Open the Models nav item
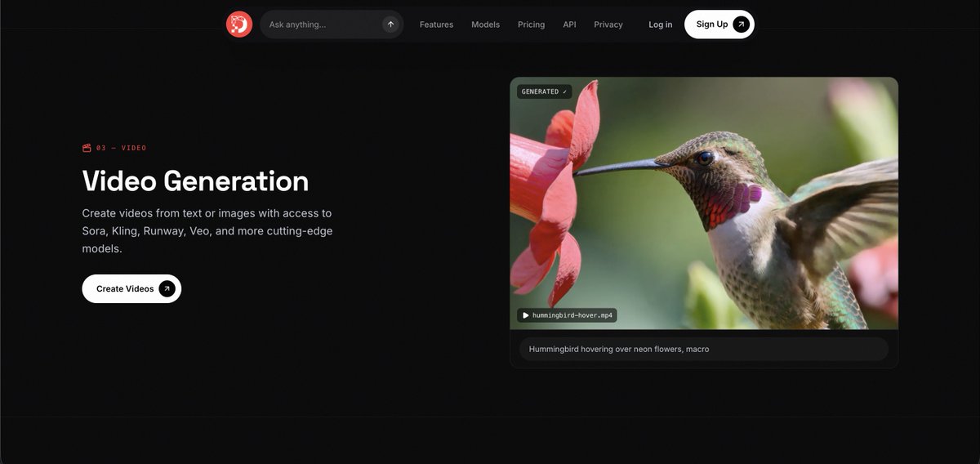980x464 pixels. click(x=485, y=25)
